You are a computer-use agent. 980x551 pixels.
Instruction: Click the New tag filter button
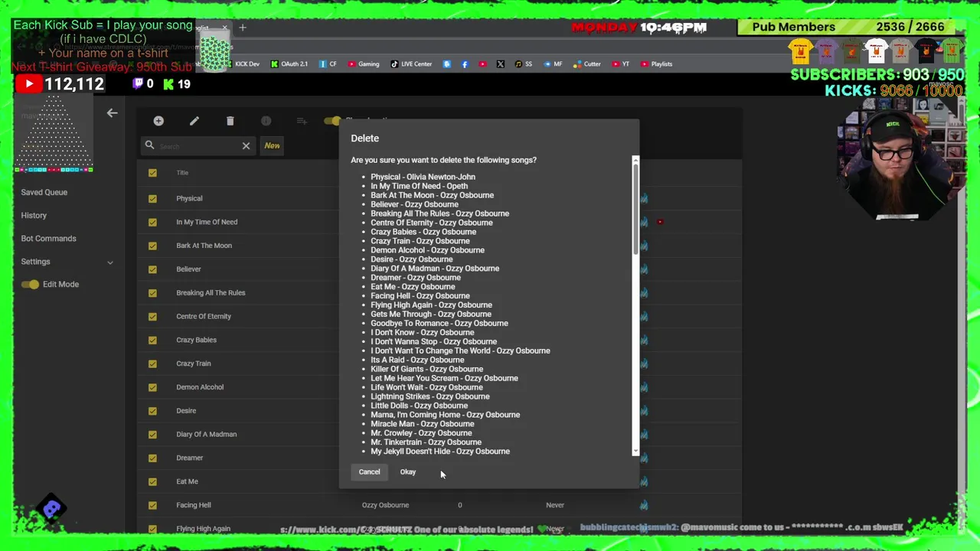[x=272, y=145]
